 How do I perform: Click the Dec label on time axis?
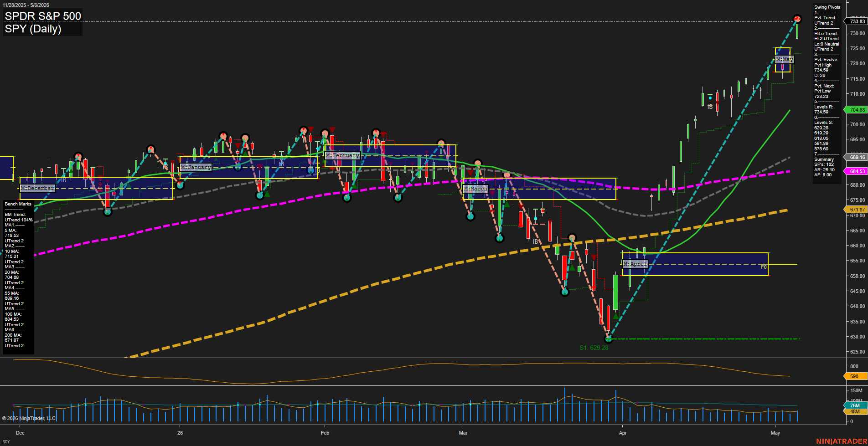click(x=20, y=433)
